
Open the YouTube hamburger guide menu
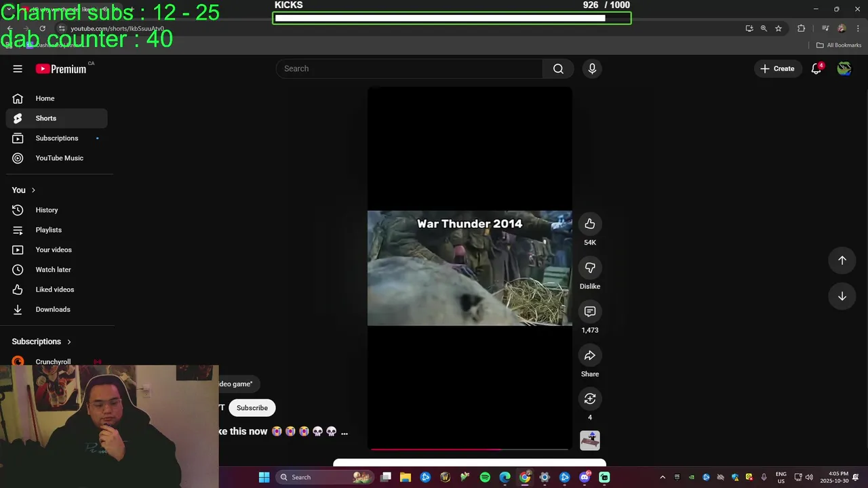coord(18,68)
